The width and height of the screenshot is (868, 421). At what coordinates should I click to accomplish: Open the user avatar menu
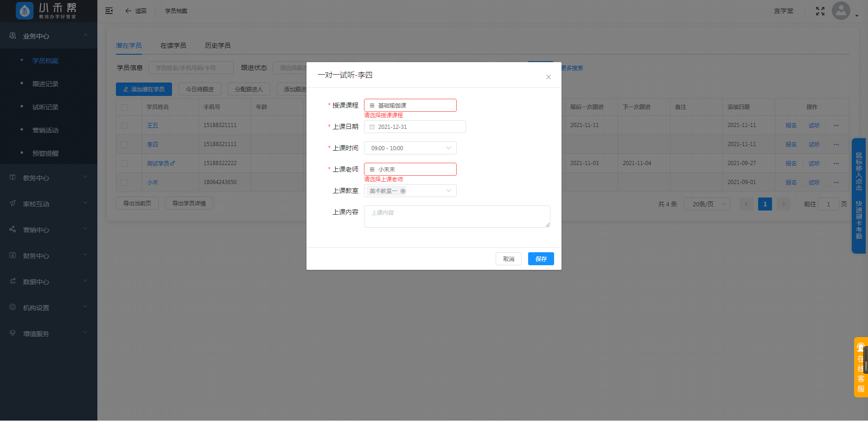click(841, 11)
